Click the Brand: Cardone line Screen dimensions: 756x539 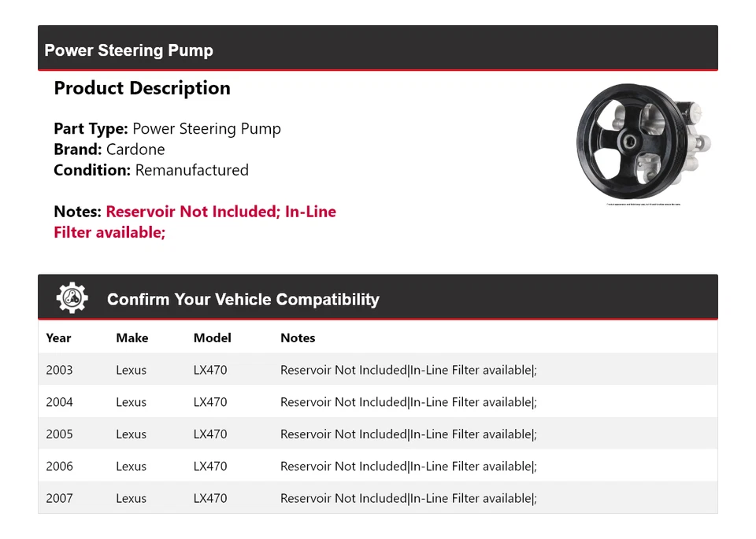[x=109, y=150]
